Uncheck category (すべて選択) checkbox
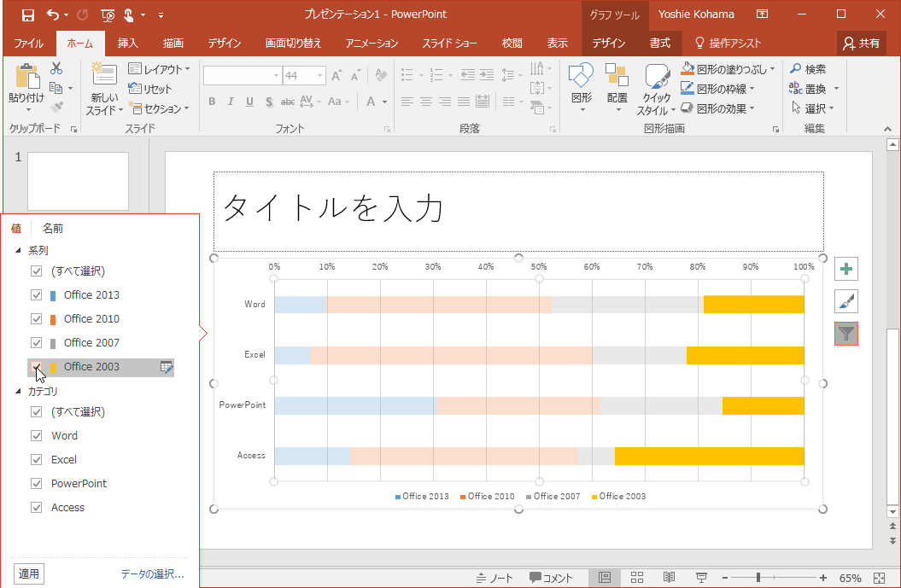901x588 pixels. tap(36, 411)
